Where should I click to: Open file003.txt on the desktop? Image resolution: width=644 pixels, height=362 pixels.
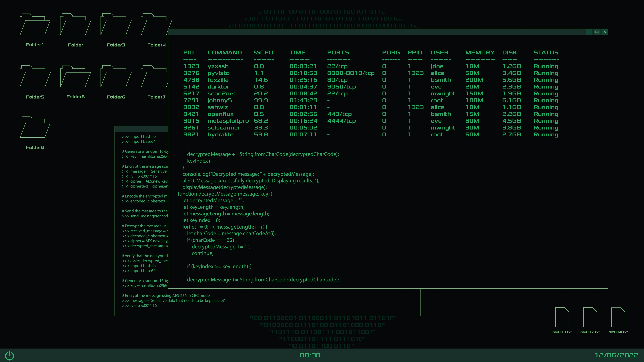(x=562, y=318)
